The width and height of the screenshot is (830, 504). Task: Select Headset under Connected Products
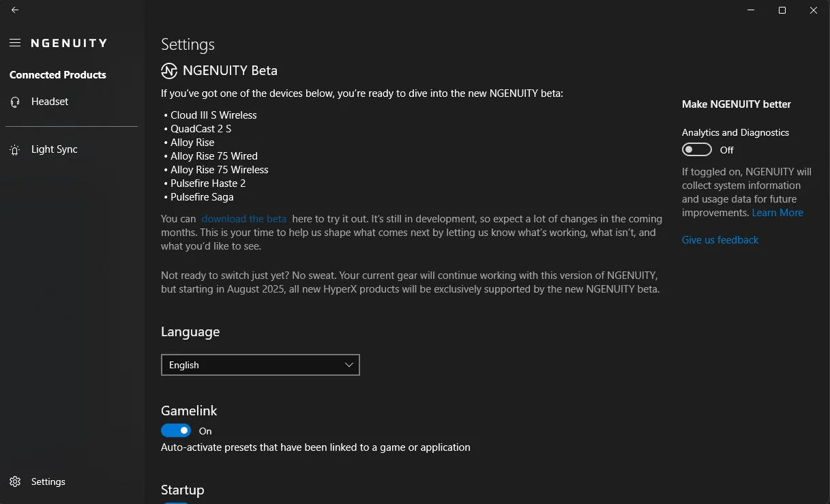tap(50, 102)
